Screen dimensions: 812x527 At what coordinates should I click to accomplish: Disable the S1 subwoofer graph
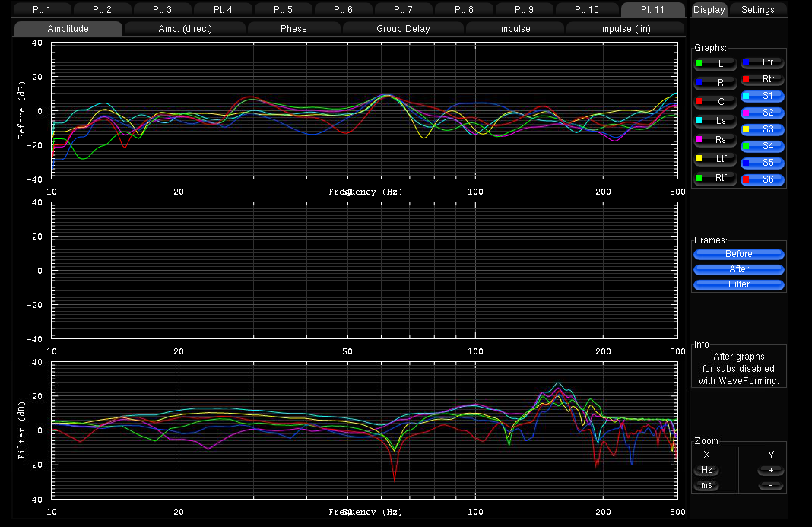[x=762, y=97]
